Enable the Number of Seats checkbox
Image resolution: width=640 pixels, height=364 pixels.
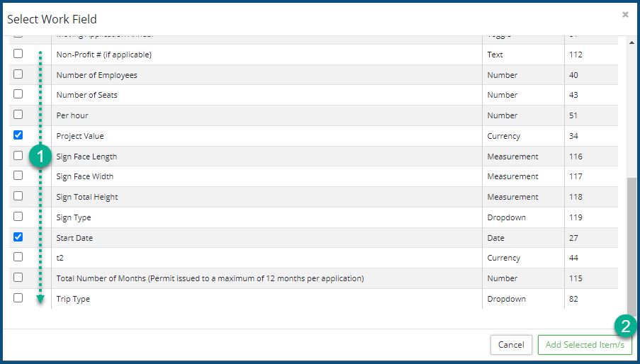[x=18, y=94]
